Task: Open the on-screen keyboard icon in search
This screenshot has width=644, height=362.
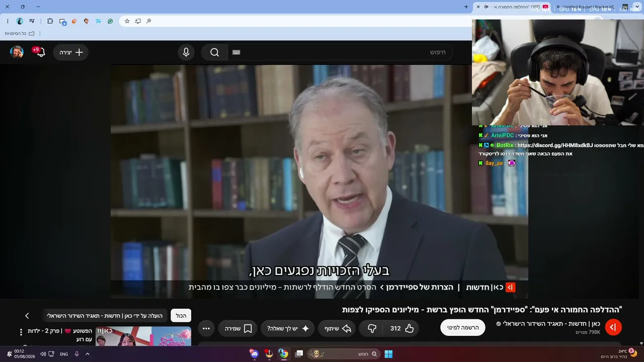Action: tap(236, 52)
